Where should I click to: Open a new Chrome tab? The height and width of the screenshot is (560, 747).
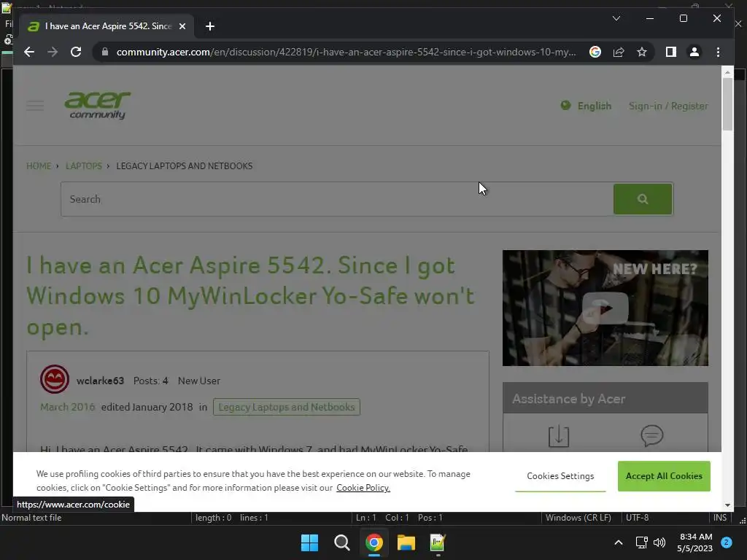coord(210,26)
